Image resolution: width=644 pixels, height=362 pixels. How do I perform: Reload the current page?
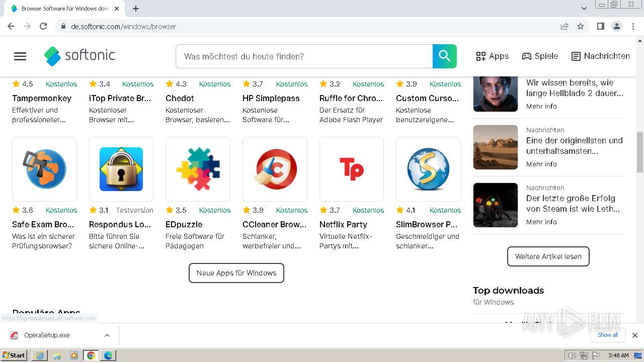[x=43, y=26]
